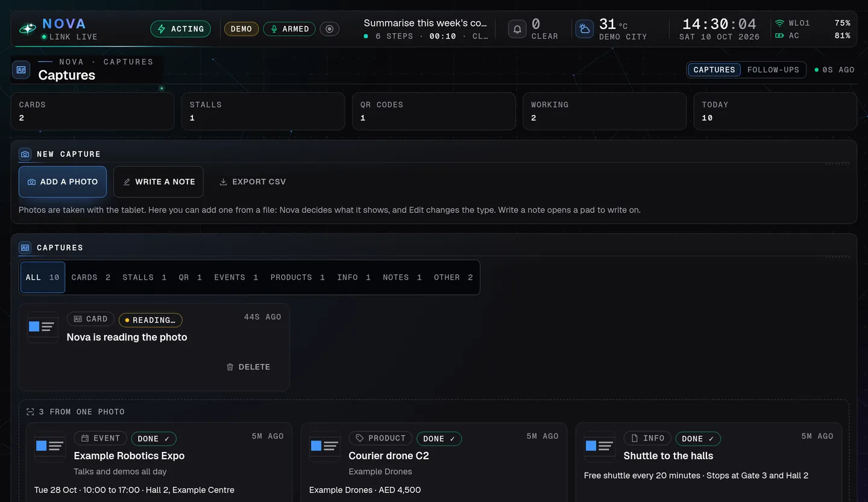
Task: Click the Product type tag
Action: point(380,438)
